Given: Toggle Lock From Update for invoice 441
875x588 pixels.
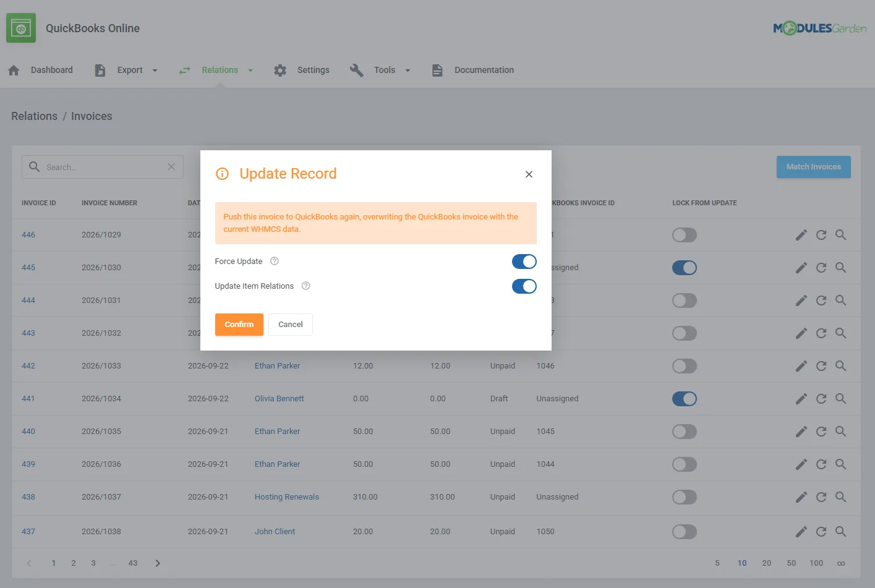Looking at the screenshot, I should click(685, 399).
